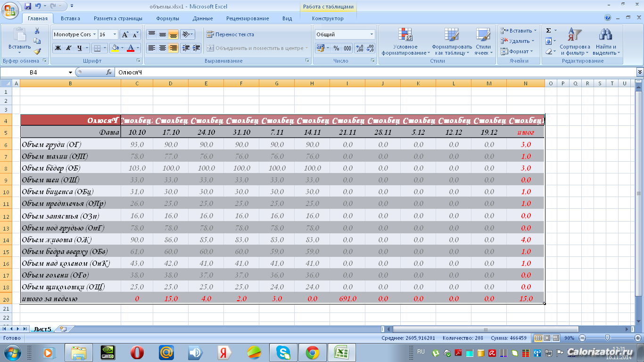This screenshot has width=644, height=362.
Task: Open Skype from the Windows taskbar
Action: (283, 352)
